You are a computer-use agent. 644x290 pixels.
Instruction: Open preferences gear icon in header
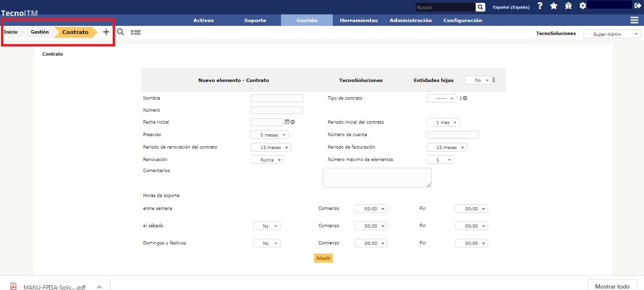(x=583, y=6)
